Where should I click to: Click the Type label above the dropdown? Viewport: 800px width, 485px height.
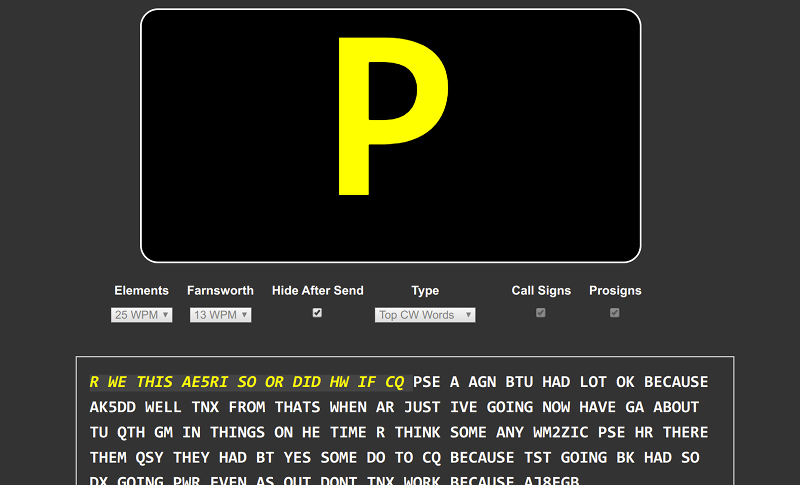coord(425,291)
